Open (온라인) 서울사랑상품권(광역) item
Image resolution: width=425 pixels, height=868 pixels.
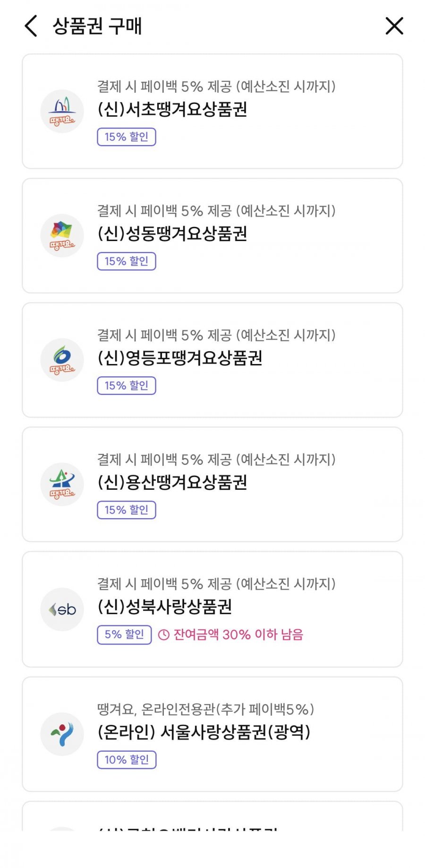(212, 734)
